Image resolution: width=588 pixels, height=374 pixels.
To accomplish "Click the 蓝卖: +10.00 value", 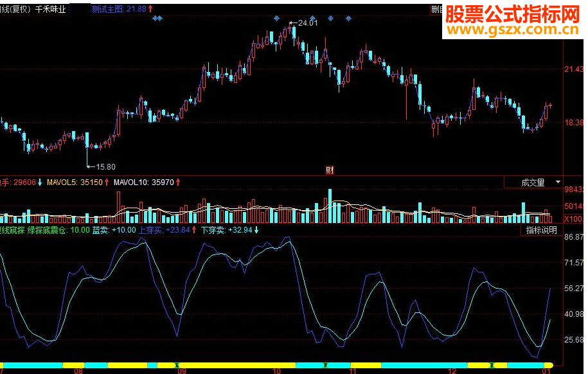I will click(x=114, y=230).
